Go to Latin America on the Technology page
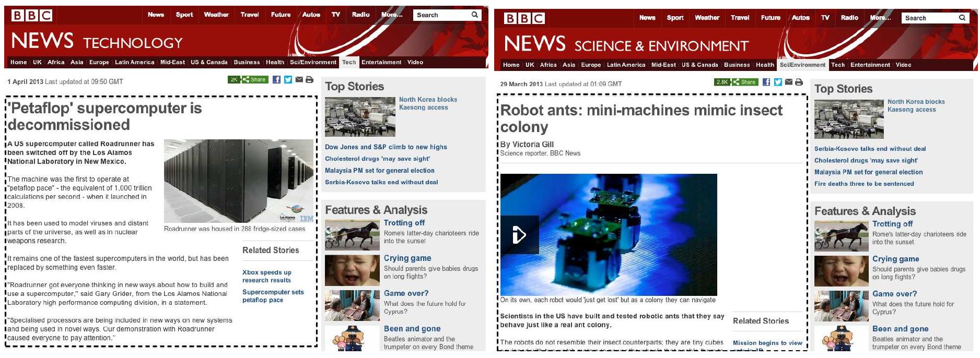 tap(135, 62)
